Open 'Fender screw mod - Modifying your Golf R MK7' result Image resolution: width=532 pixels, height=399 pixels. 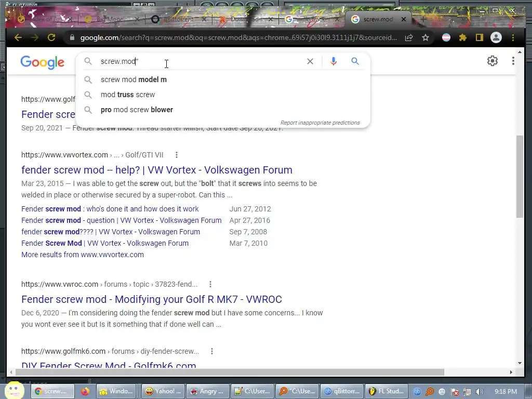click(x=152, y=299)
